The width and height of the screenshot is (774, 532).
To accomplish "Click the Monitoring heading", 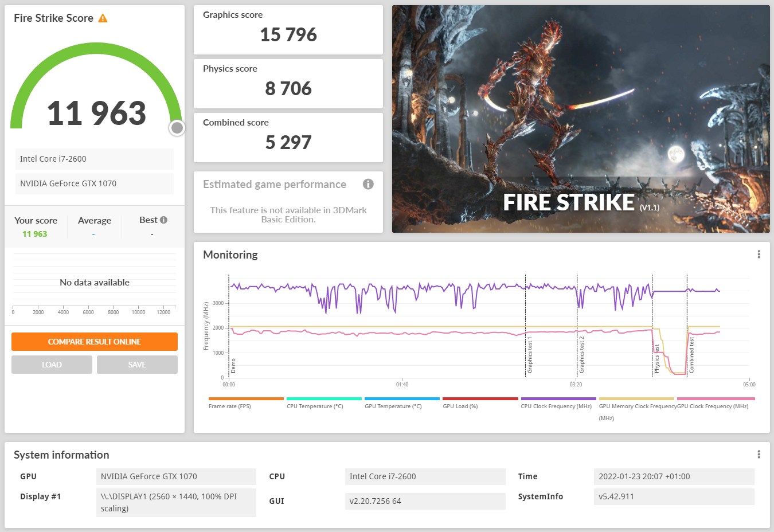I will click(x=230, y=255).
